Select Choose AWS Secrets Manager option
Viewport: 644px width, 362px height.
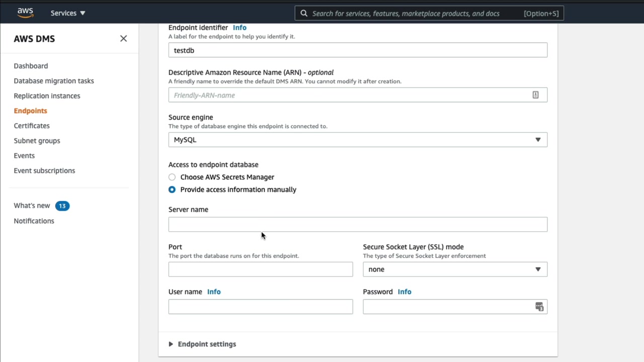172,177
